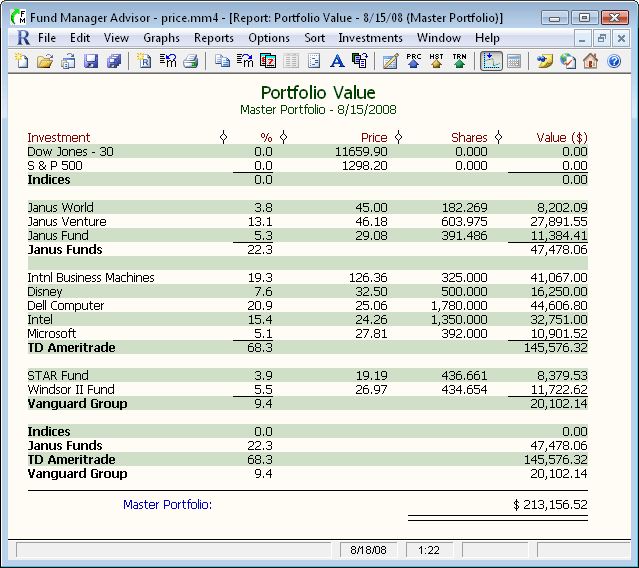Image resolution: width=639 pixels, height=568 pixels.
Task: Click the open sub-portfolio windows icon
Action: (68, 61)
